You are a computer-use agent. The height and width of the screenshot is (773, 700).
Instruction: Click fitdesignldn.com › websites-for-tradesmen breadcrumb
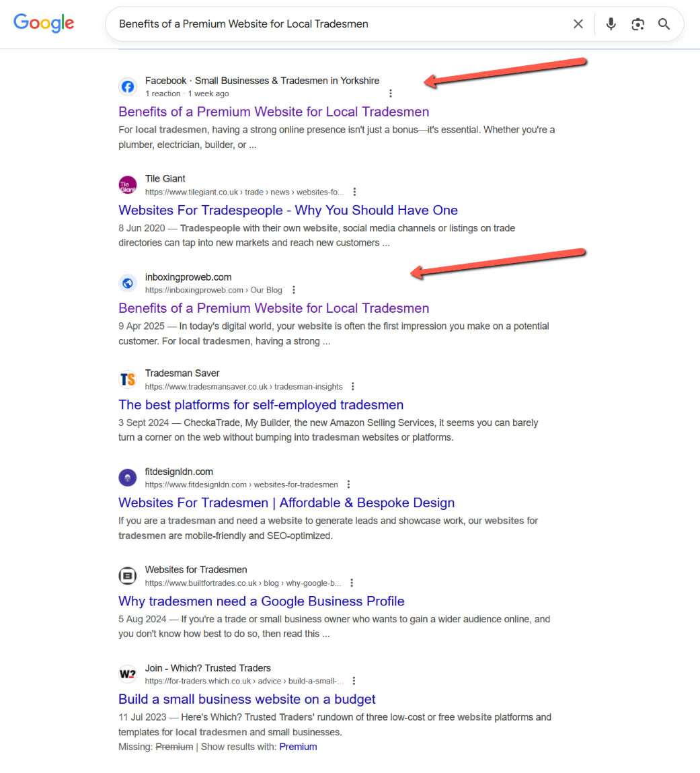pos(241,484)
